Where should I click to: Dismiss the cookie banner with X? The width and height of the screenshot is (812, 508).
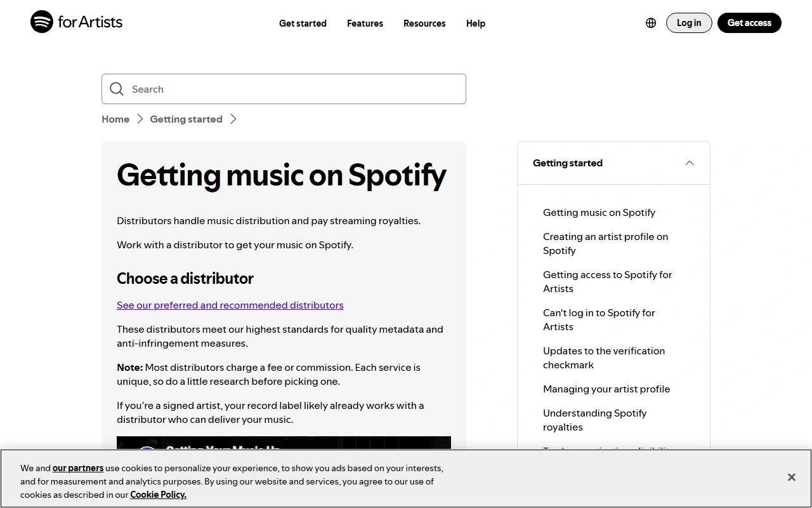791,477
